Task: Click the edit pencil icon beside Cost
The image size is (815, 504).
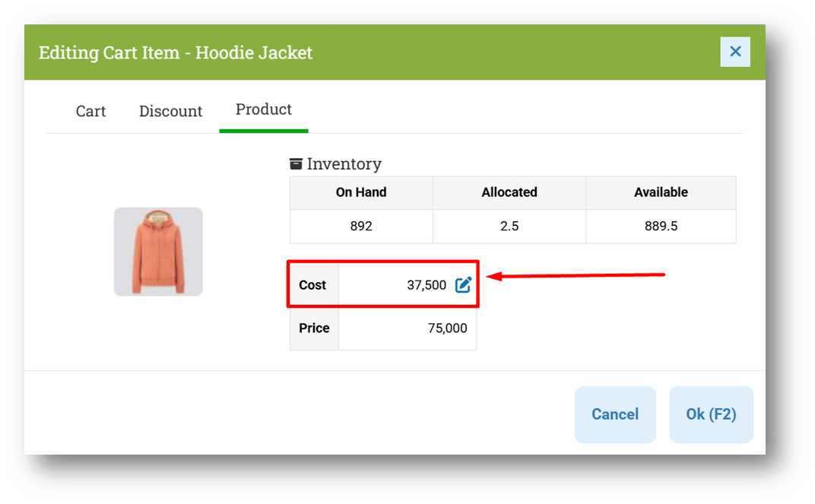Action: click(x=463, y=285)
